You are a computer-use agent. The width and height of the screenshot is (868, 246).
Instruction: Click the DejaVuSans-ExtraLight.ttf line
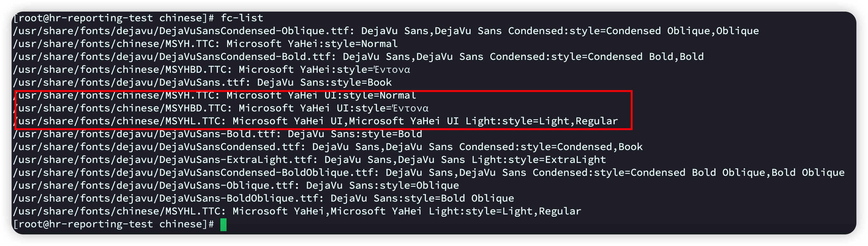309,160
